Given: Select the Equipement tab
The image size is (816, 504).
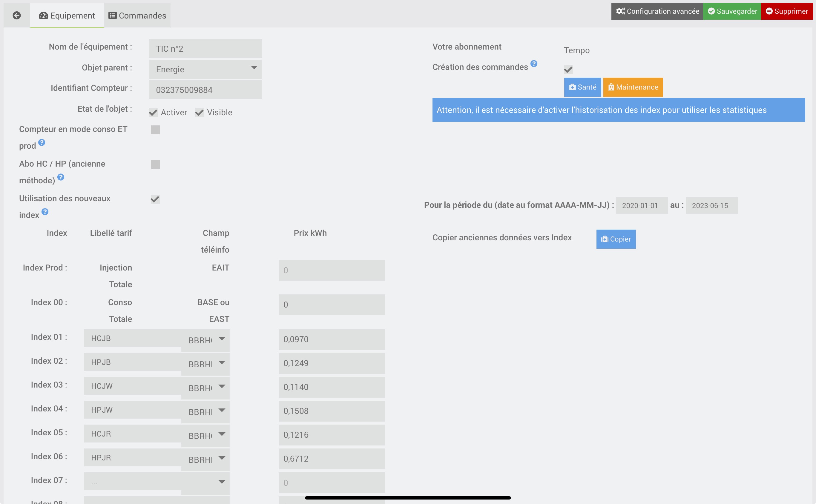Looking at the screenshot, I should coord(67,16).
